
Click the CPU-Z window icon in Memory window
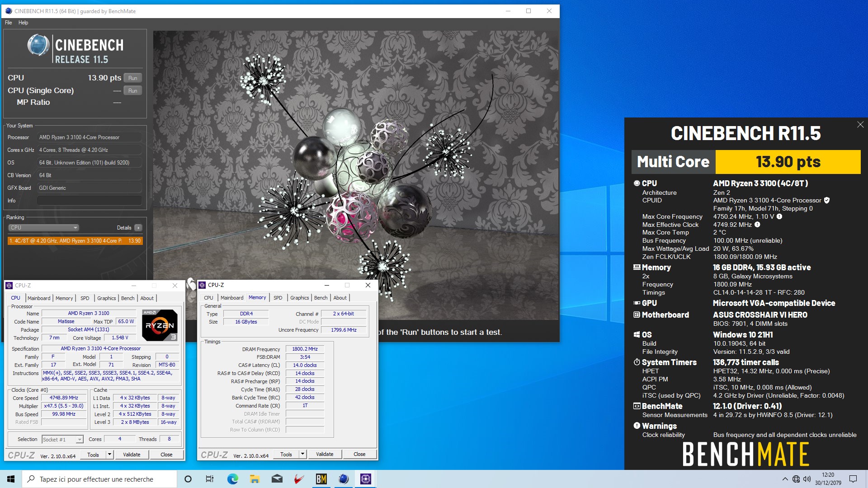pos(202,285)
